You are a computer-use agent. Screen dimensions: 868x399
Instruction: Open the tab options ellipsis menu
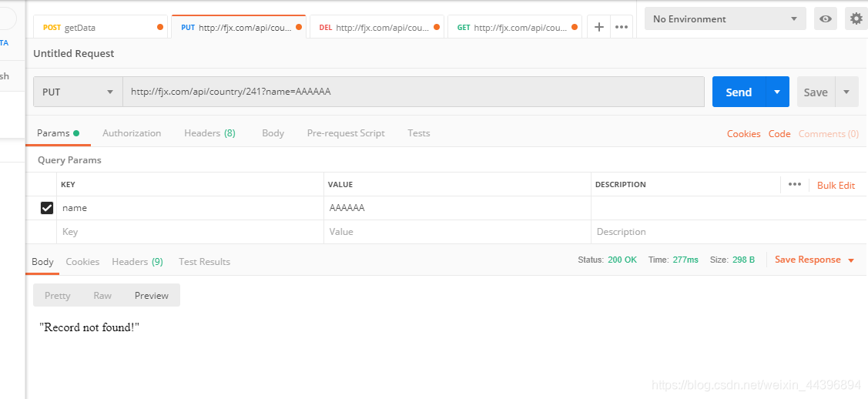click(622, 26)
